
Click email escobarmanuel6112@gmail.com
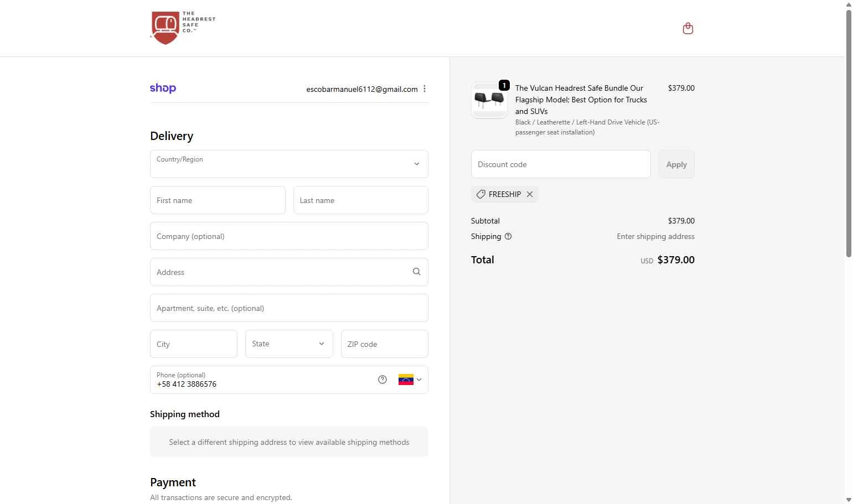click(362, 89)
